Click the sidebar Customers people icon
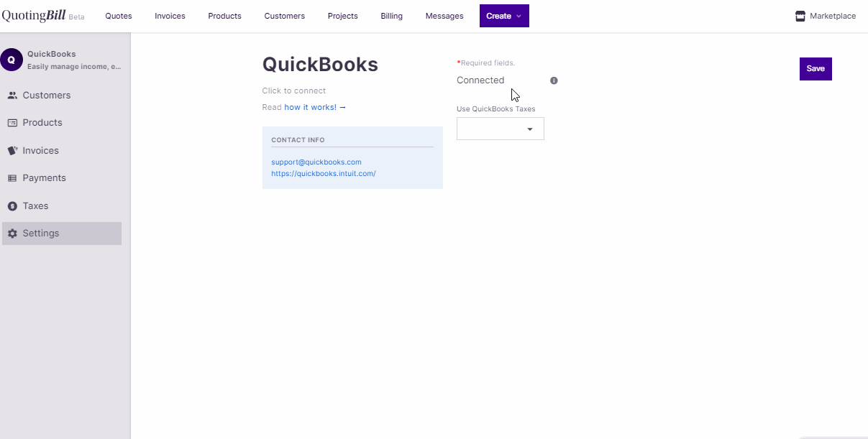This screenshot has height=439, width=868. pyautogui.click(x=12, y=95)
